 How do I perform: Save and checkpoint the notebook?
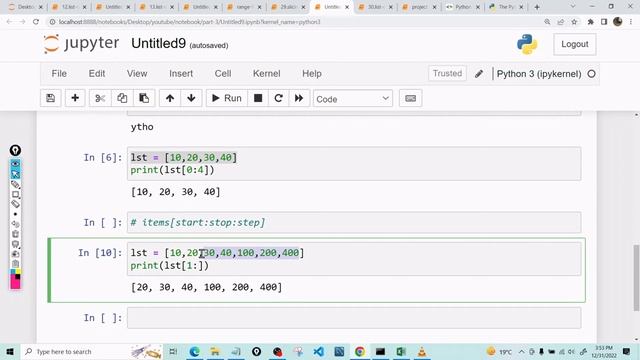coord(51,98)
